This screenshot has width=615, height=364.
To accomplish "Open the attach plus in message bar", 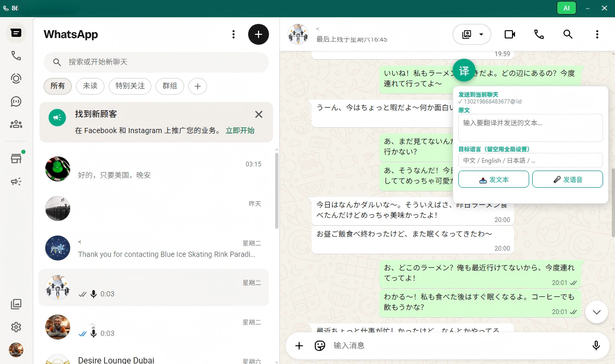I will (x=299, y=346).
